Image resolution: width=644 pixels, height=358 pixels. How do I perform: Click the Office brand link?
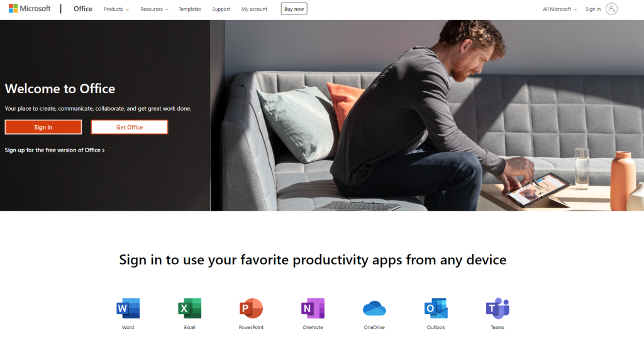click(x=83, y=9)
